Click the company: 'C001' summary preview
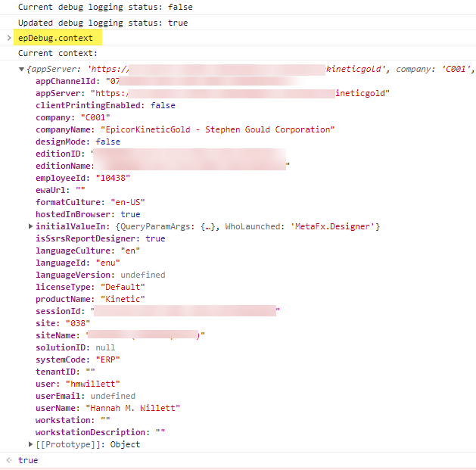The image size is (476, 470). click(x=434, y=69)
